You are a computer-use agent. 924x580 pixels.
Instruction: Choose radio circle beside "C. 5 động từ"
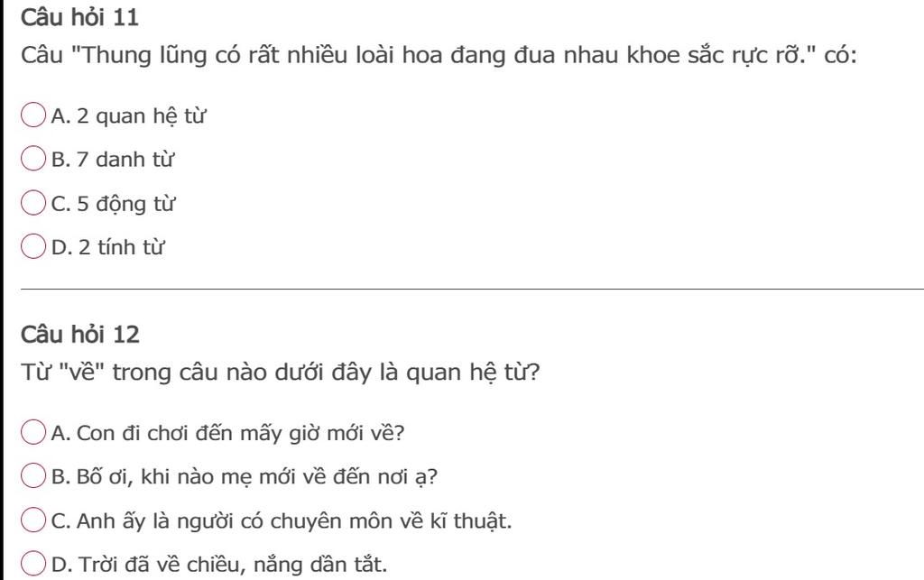pyautogui.click(x=33, y=204)
